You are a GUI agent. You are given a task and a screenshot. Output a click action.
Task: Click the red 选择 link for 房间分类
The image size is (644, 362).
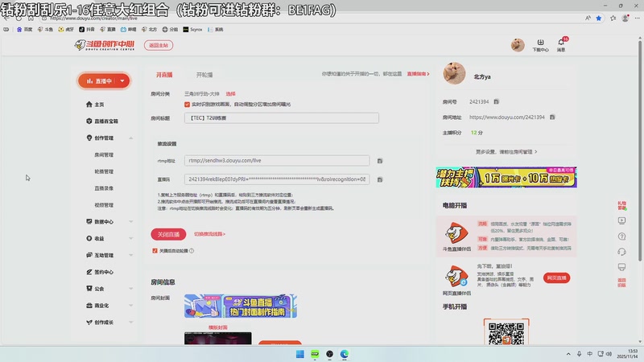231,94
